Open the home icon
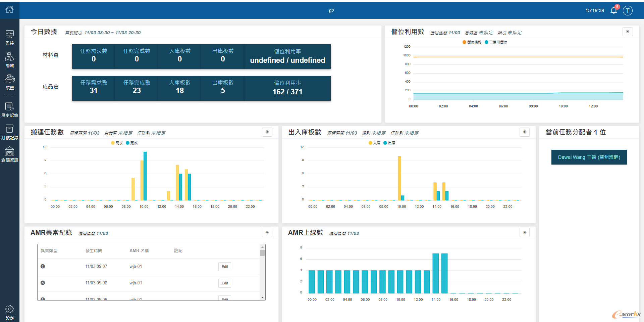 click(x=9, y=9)
